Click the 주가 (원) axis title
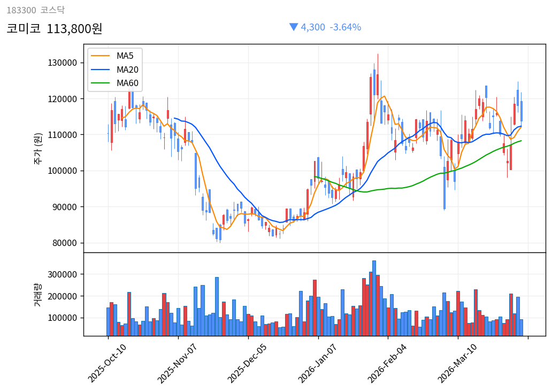Image resolution: width=552 pixels, height=392 pixels. pos(37,147)
